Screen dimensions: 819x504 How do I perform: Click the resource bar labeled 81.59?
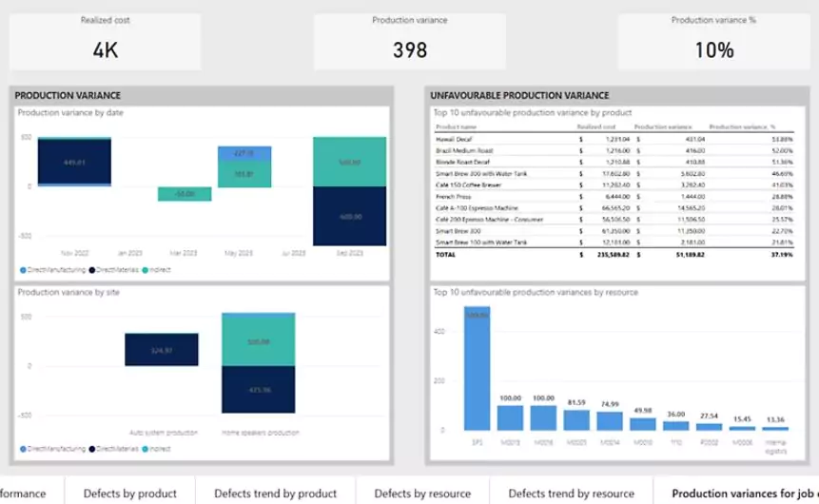point(576,420)
